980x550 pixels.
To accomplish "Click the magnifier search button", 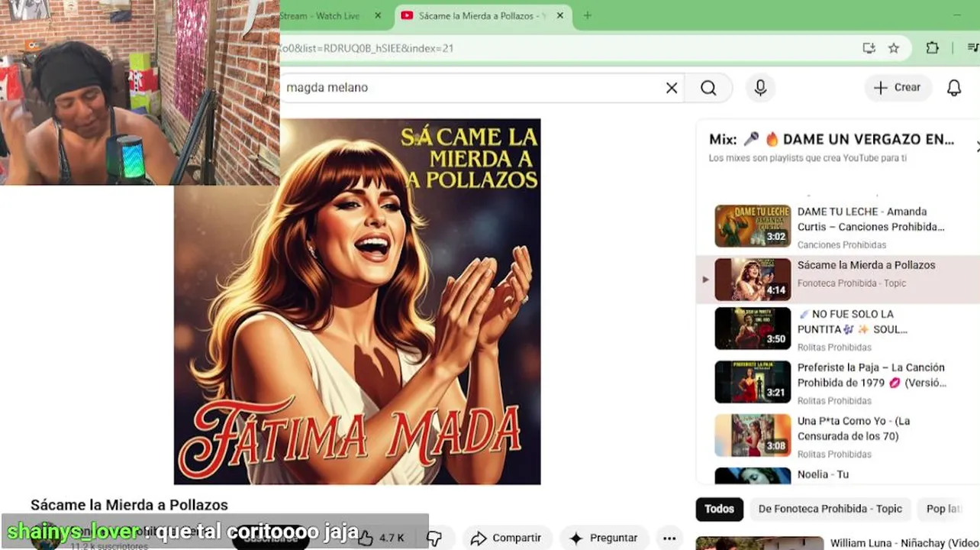I will pos(708,88).
